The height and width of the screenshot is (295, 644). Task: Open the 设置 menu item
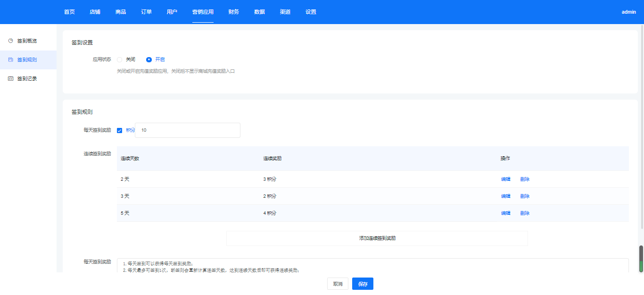click(x=311, y=12)
